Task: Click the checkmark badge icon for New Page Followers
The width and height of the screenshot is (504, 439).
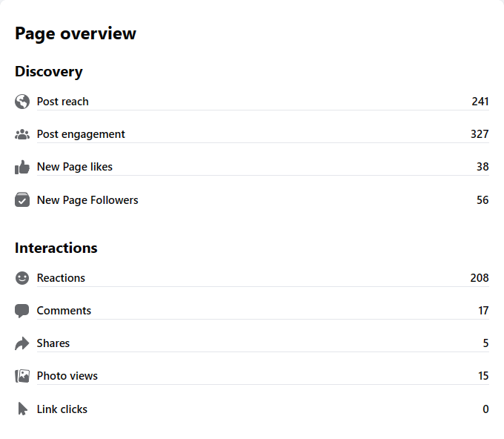Action: (x=22, y=199)
